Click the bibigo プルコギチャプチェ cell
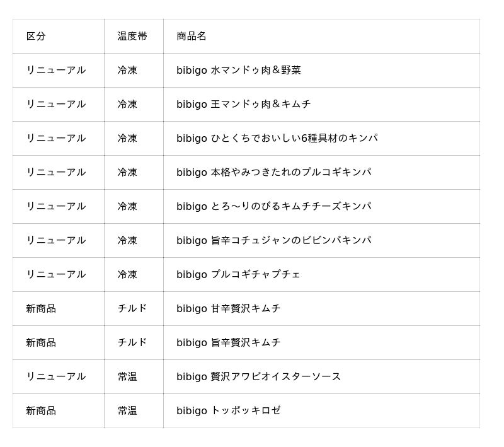 click(x=239, y=275)
